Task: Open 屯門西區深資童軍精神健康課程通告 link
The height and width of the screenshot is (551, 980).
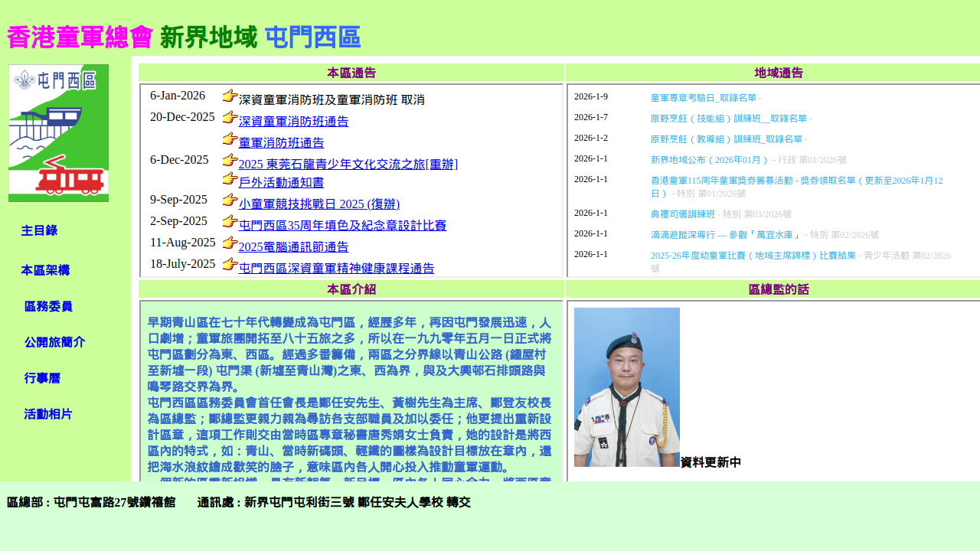Action: (x=336, y=268)
